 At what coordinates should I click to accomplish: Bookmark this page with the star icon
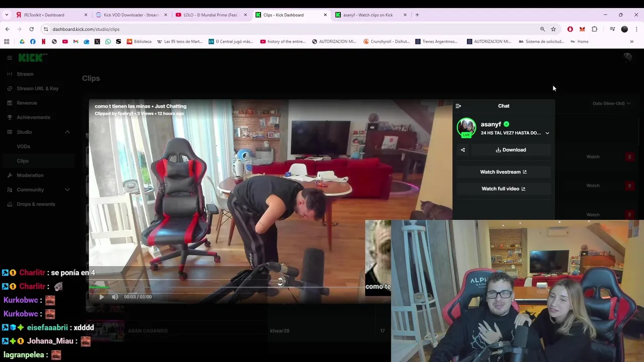(553, 29)
